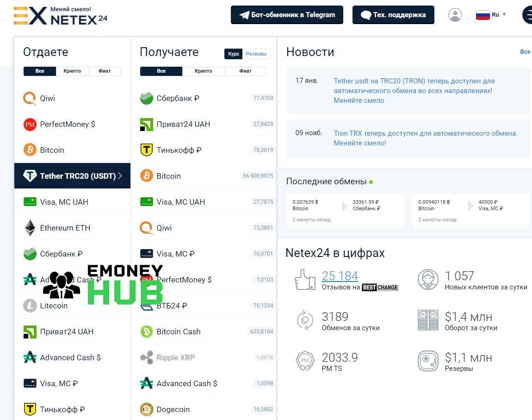
Task: Click the 1,0098 Advanced Cash rate
Action: click(x=265, y=383)
